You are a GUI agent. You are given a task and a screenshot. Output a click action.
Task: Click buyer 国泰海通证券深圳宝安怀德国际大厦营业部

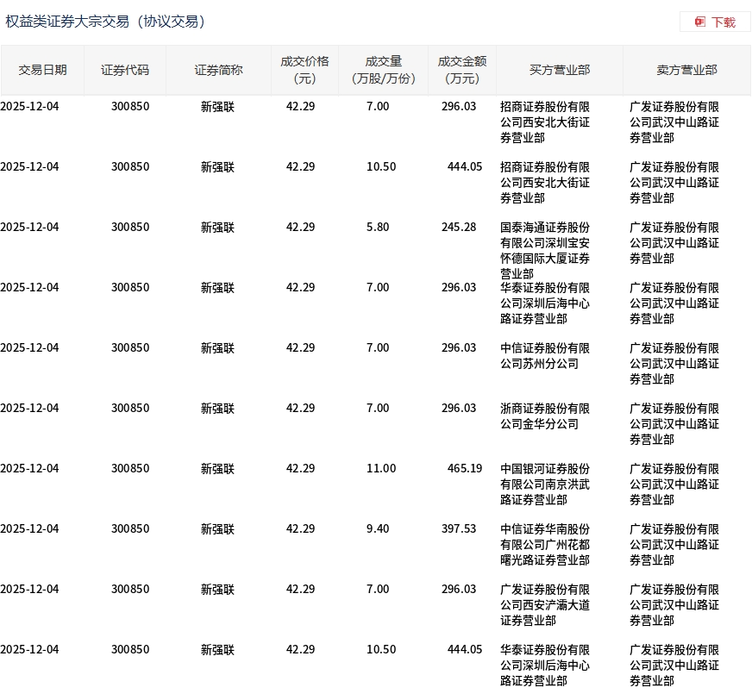[545, 250]
